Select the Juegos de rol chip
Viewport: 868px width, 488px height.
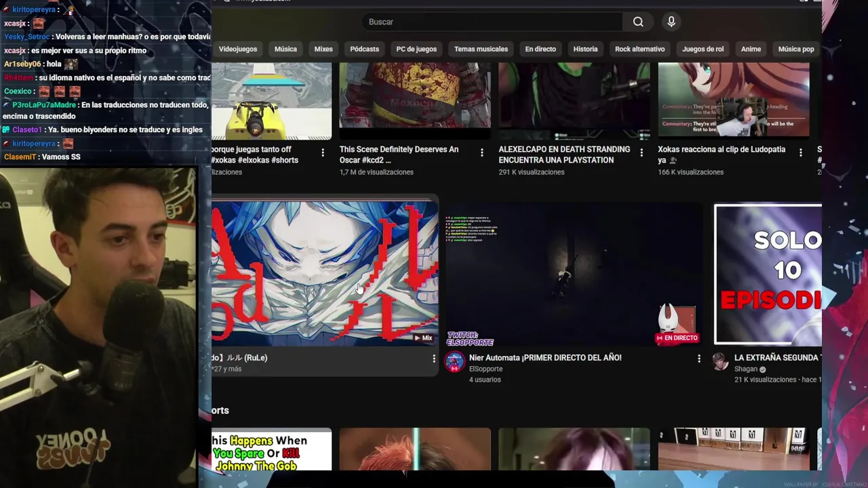click(x=703, y=49)
